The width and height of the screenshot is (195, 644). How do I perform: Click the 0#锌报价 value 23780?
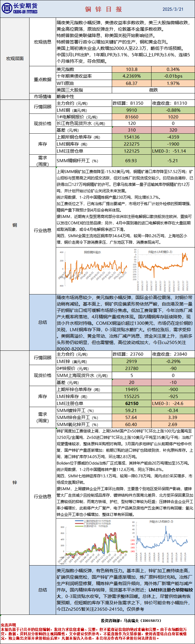(x=132, y=369)
